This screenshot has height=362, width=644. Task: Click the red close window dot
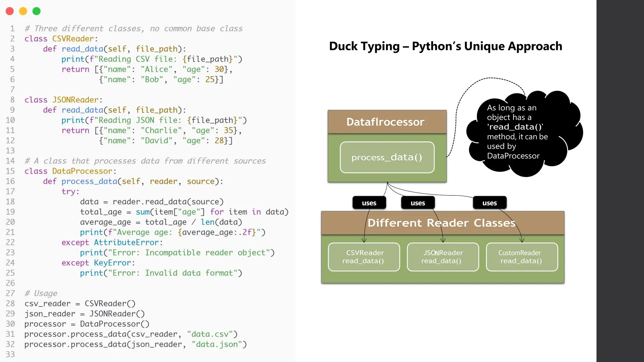(10, 11)
